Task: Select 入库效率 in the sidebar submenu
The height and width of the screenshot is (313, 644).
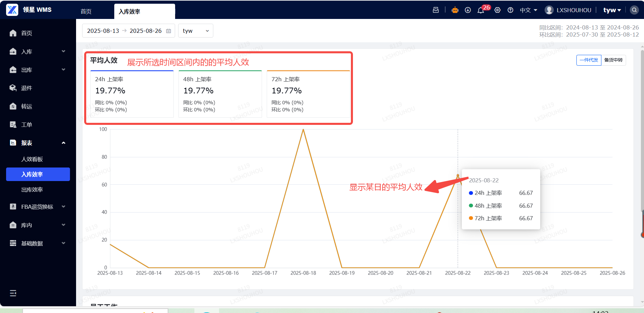Action: (38, 174)
